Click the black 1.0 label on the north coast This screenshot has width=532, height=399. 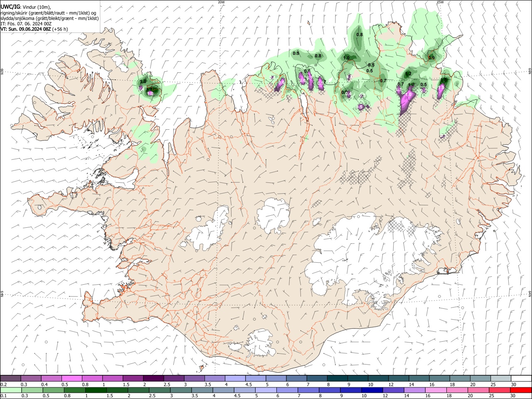point(346,58)
